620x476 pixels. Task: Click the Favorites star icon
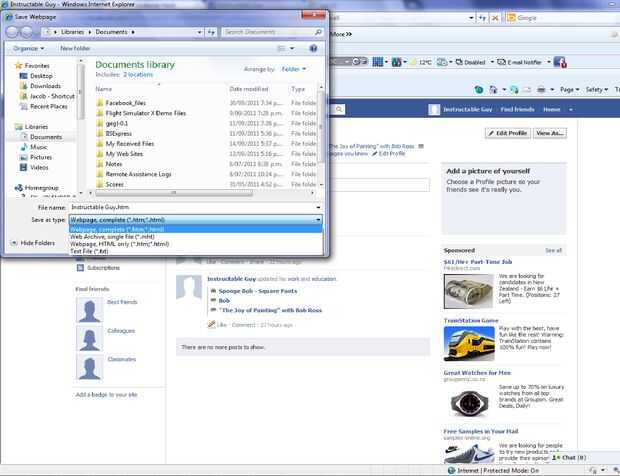(x=18, y=65)
